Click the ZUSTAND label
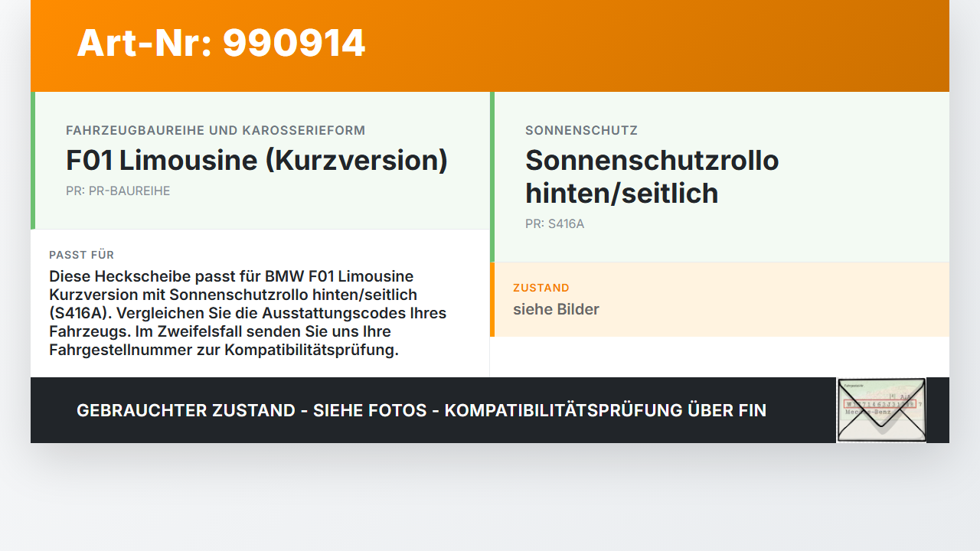The width and height of the screenshot is (980, 551). click(541, 288)
